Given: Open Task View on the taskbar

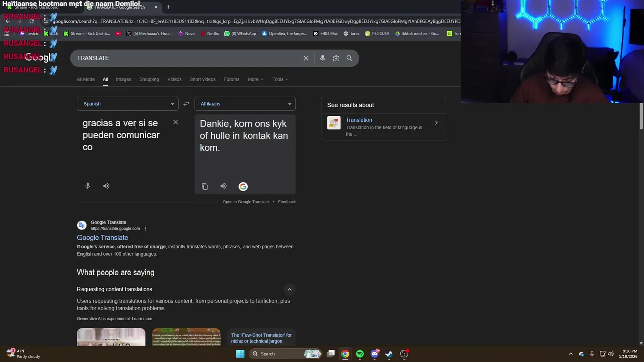Looking at the screenshot, I should [x=331, y=354].
